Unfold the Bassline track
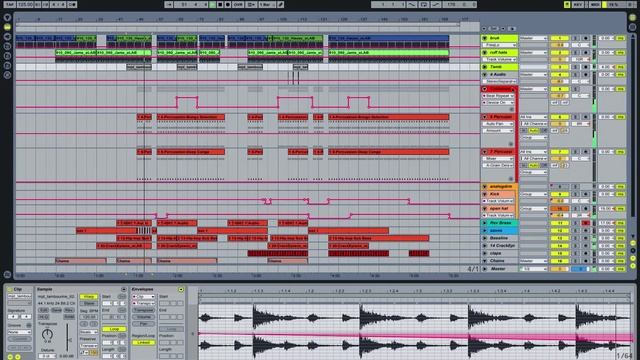The width and height of the screenshot is (640, 360). [x=484, y=238]
